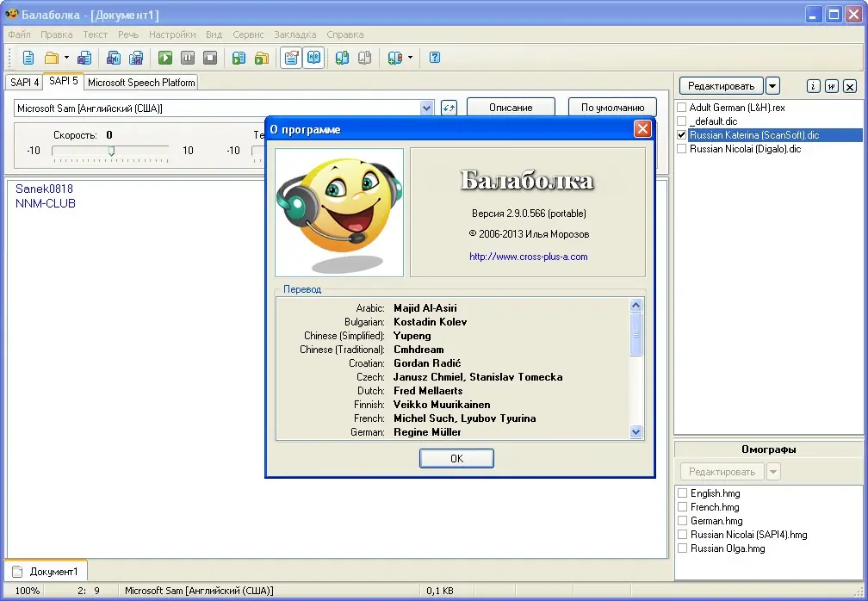This screenshot has width=868, height=601.
Task: Click the NNM-CLUB text in editor
Action: tap(46, 203)
